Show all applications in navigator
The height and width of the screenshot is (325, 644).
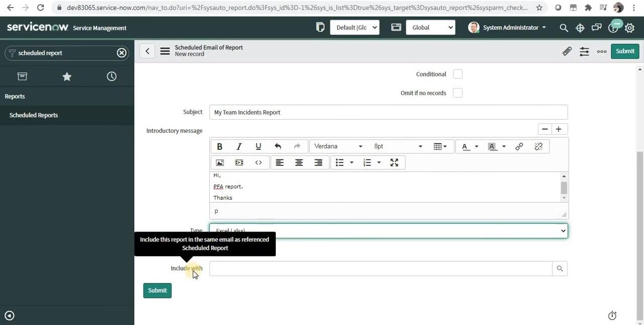pyautogui.click(x=22, y=76)
